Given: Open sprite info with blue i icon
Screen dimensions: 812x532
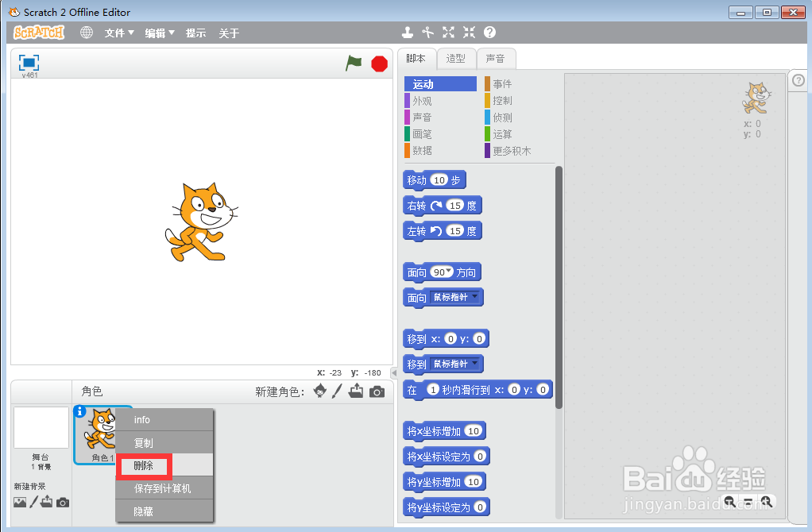Looking at the screenshot, I should click(x=79, y=411).
